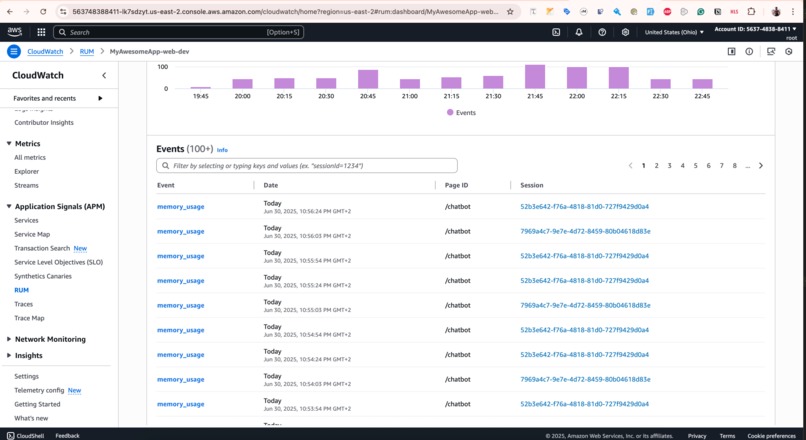
Task: Open Traces in the sidebar
Action: (x=23, y=304)
